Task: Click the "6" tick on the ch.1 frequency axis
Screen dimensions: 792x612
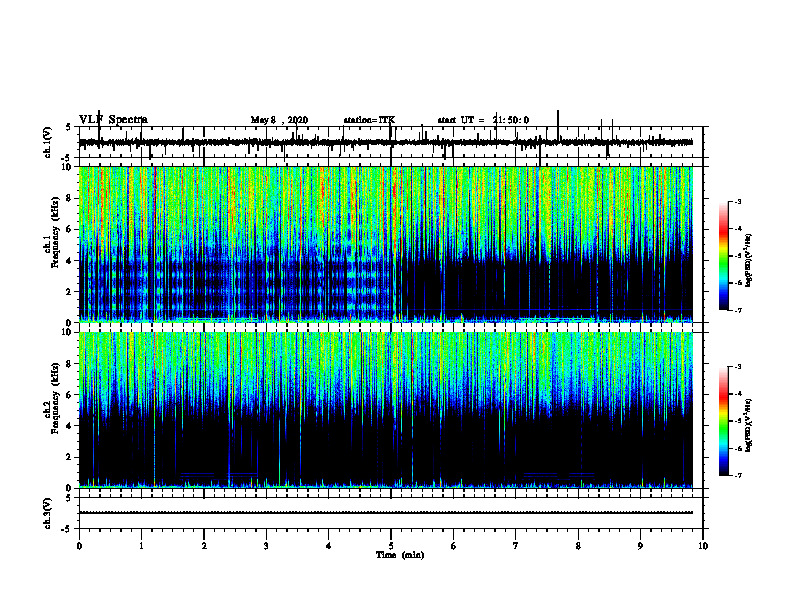Action: [x=71, y=229]
